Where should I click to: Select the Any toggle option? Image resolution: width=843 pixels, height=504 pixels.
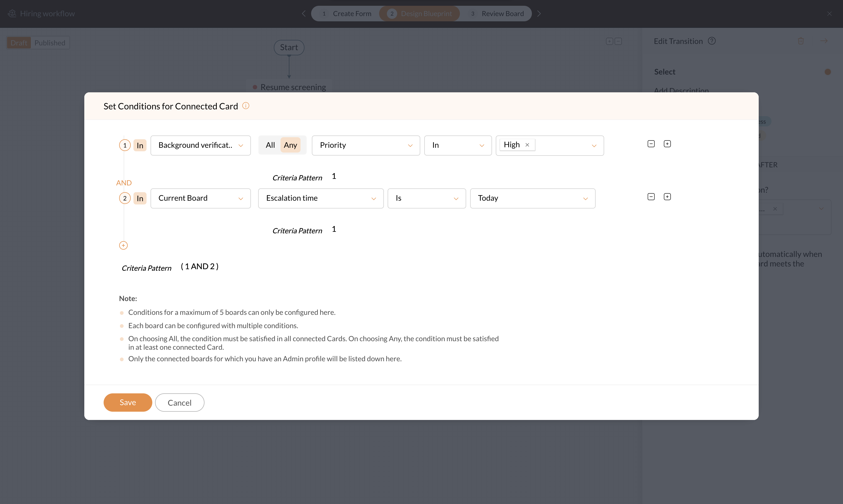tap(290, 145)
